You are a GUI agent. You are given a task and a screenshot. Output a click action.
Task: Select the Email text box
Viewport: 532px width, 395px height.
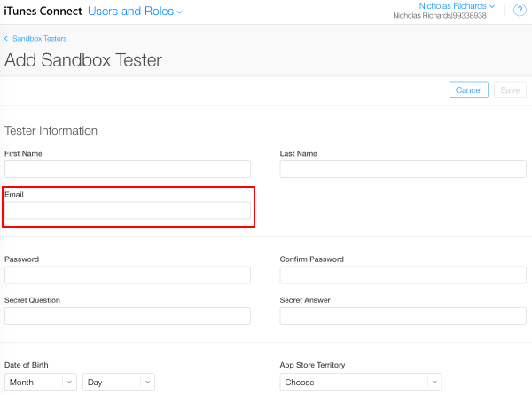pyautogui.click(x=128, y=211)
